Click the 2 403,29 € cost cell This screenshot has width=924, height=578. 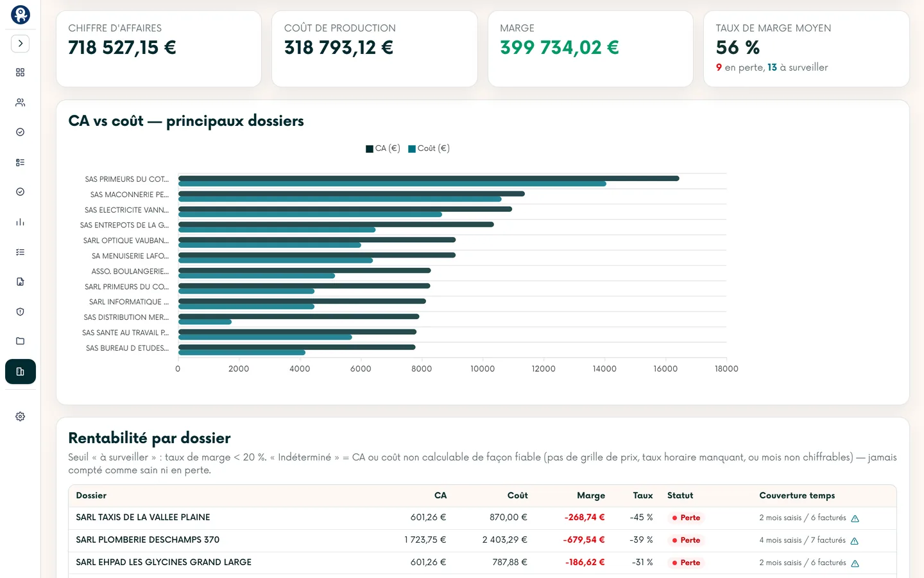504,540
